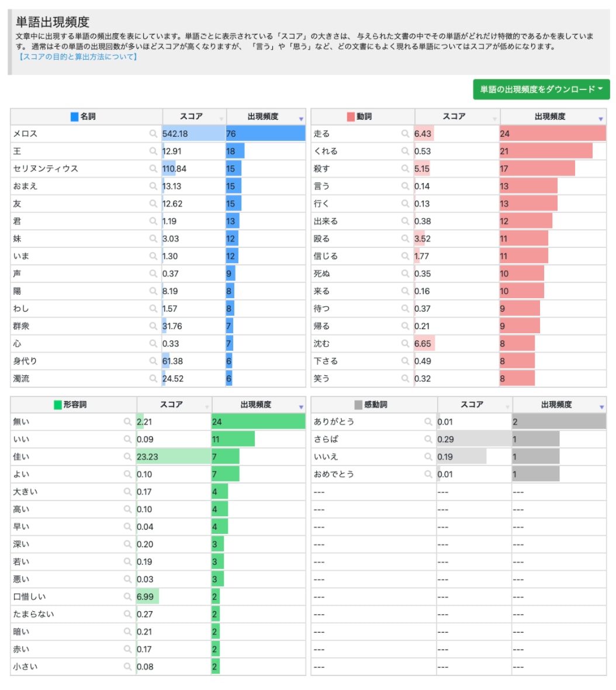The image size is (616, 690).
Task: Open the 単語の出現頻度をダウンロード dropdown
Action: pyautogui.click(x=541, y=89)
